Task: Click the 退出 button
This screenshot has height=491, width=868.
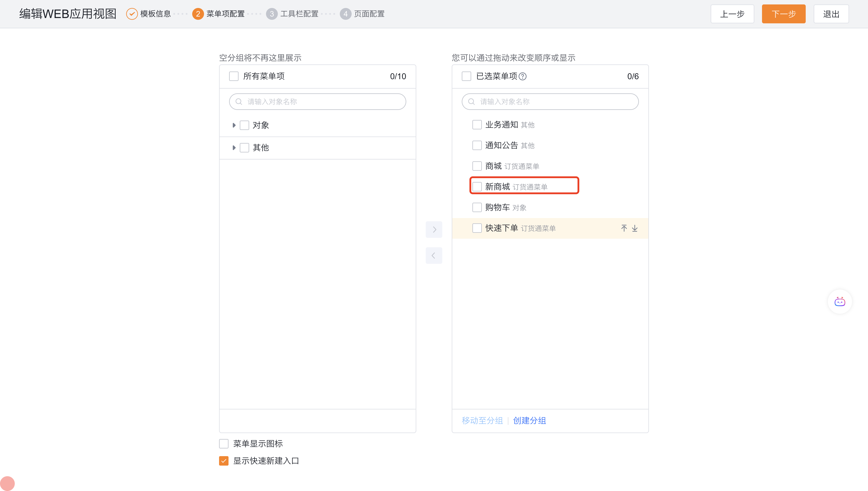Action: pyautogui.click(x=831, y=14)
